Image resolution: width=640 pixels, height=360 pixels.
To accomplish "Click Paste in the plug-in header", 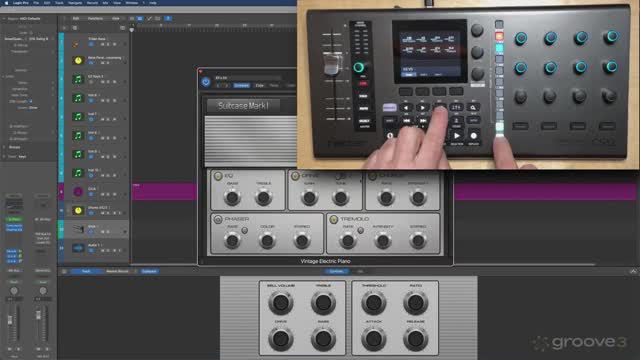I will [274, 85].
